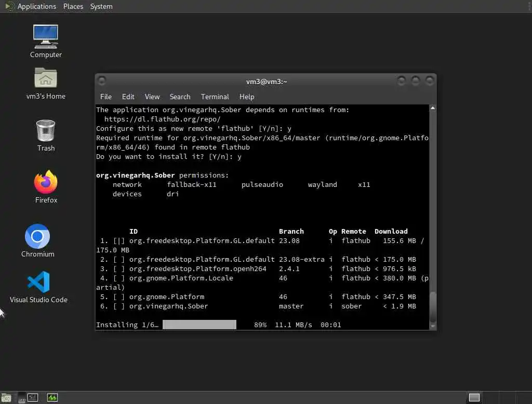Open the Terminal menu in menubar
532x404 pixels.
tap(215, 97)
